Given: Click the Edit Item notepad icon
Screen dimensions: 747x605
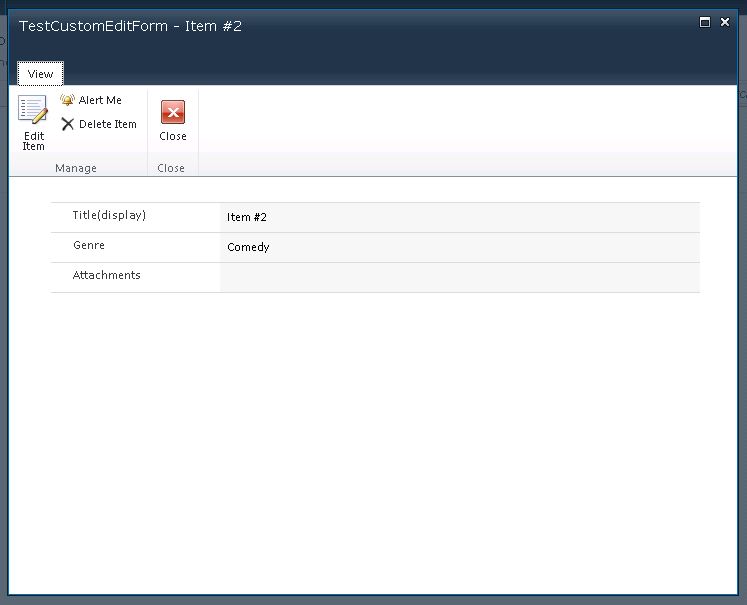Looking at the screenshot, I should tap(33, 110).
